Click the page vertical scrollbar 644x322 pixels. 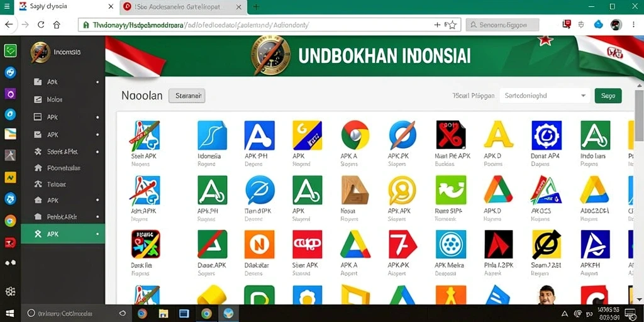[639, 114]
